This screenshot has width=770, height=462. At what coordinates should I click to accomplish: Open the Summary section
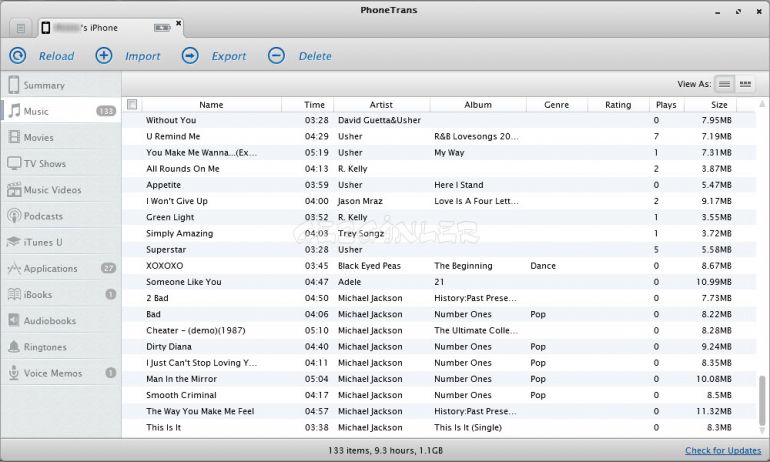tap(61, 85)
